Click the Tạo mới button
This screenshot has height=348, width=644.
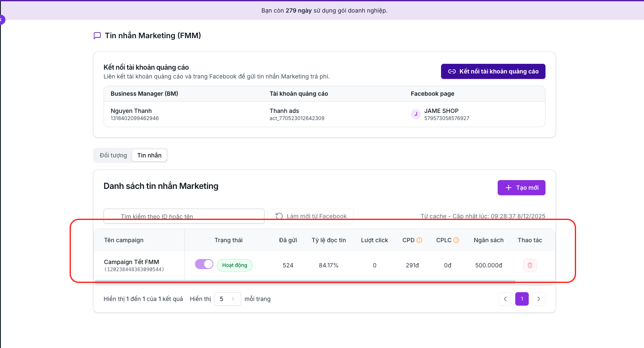[x=521, y=188]
